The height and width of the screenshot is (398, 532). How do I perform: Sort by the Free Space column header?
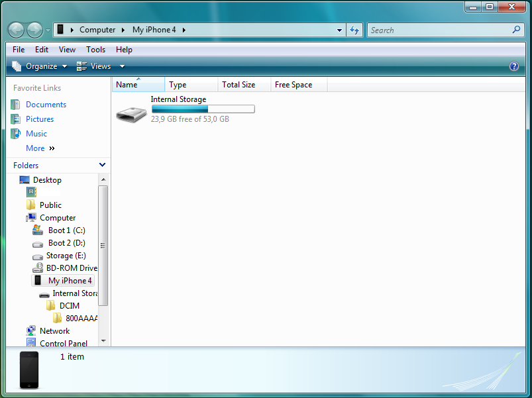(299, 84)
